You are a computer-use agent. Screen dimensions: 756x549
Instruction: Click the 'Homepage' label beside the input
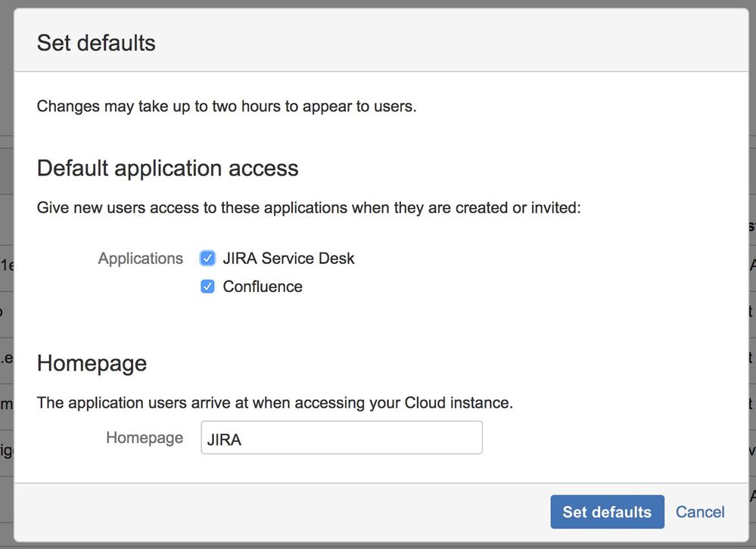point(145,437)
